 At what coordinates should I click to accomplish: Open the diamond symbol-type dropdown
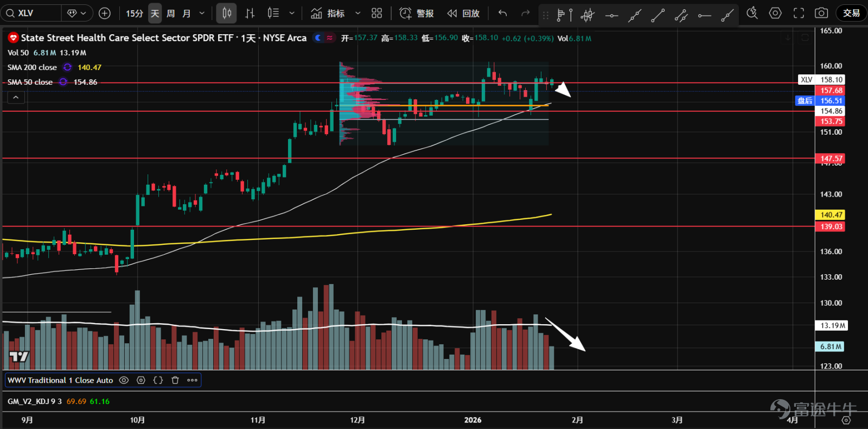pos(76,13)
